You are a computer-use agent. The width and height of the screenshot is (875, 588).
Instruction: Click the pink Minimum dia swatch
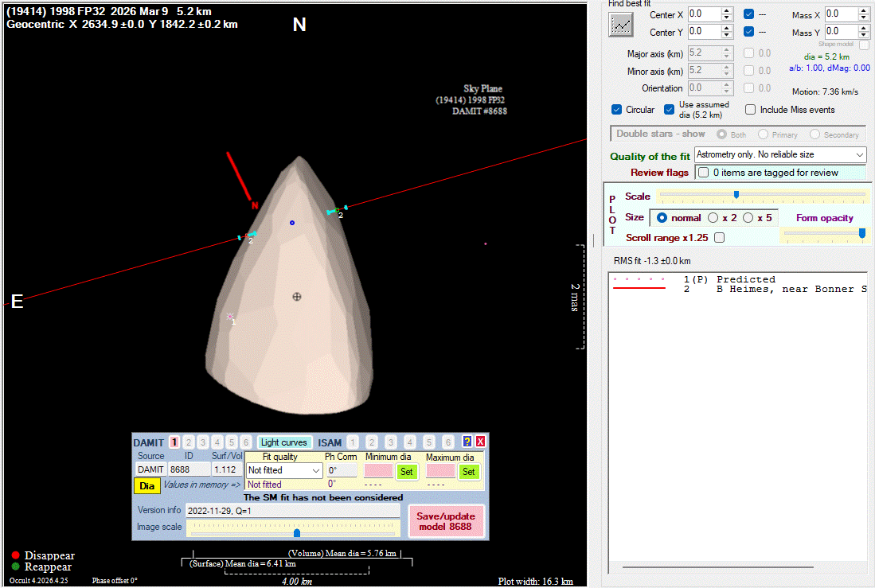(x=378, y=471)
